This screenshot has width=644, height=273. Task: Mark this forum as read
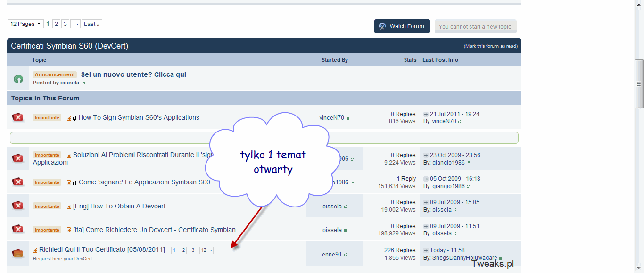point(491,46)
